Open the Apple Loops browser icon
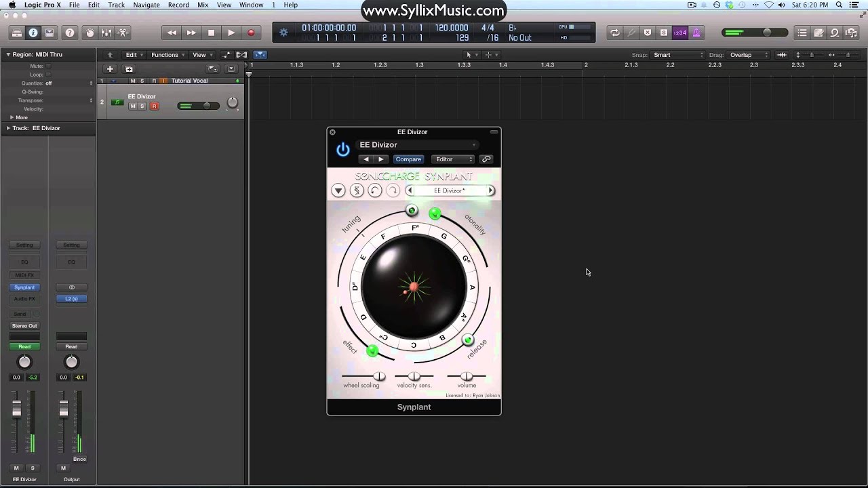The width and height of the screenshot is (868, 488). pos(835,33)
